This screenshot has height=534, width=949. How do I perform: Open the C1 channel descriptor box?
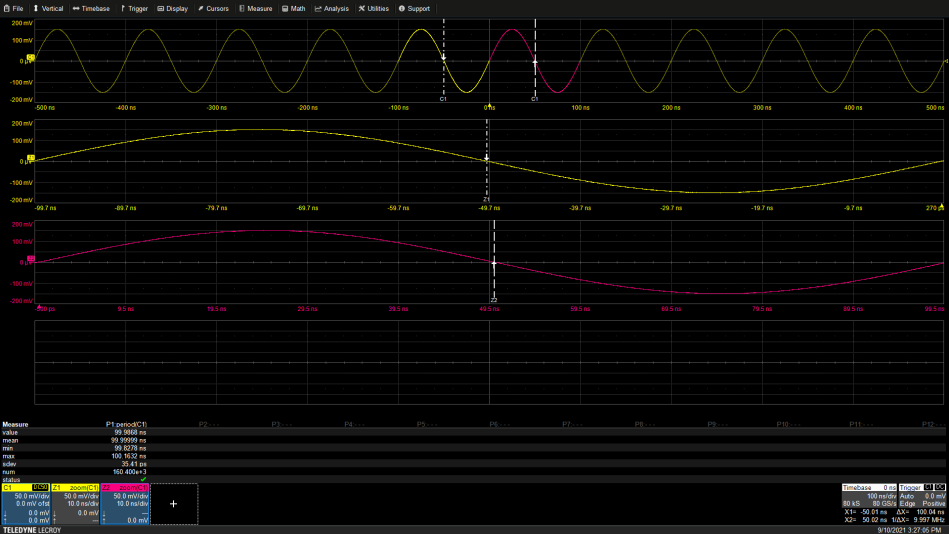click(x=25, y=504)
